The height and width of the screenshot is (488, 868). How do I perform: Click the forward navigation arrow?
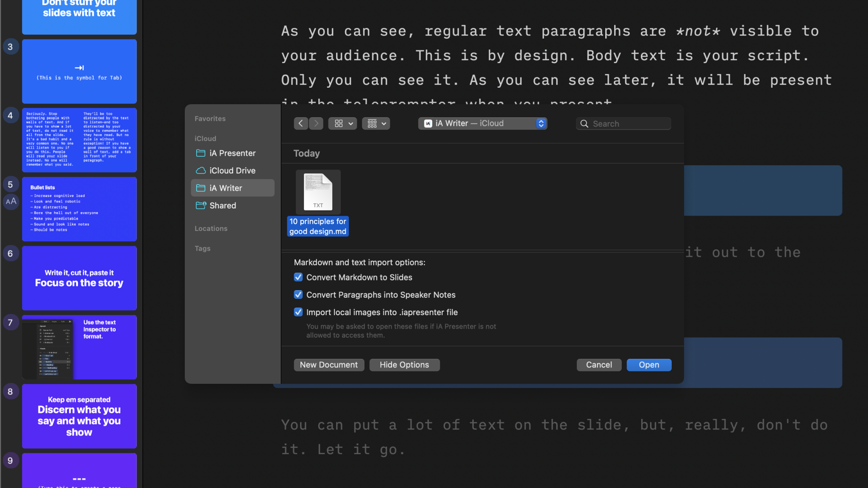(316, 123)
